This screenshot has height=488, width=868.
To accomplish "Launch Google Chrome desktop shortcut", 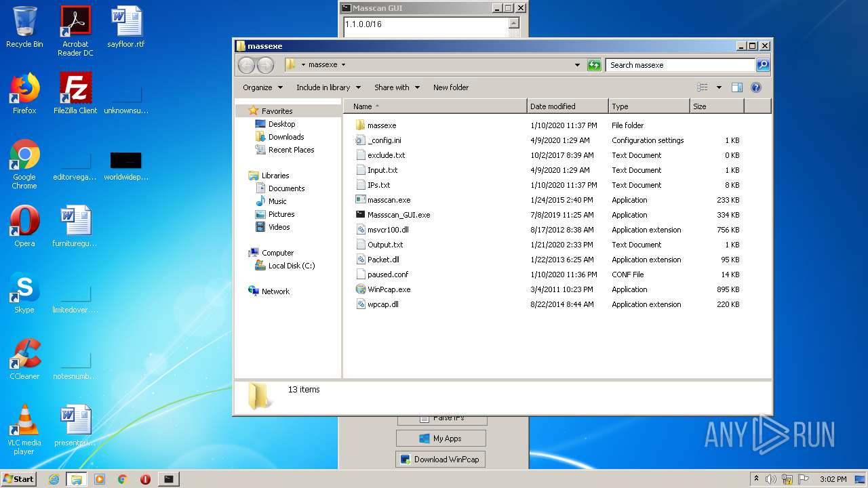I will click(24, 163).
